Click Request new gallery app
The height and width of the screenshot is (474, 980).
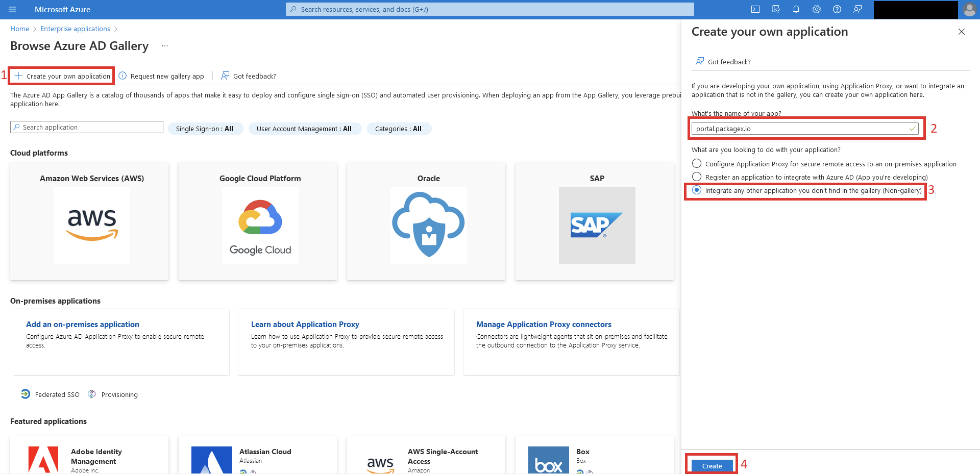pyautogui.click(x=161, y=76)
